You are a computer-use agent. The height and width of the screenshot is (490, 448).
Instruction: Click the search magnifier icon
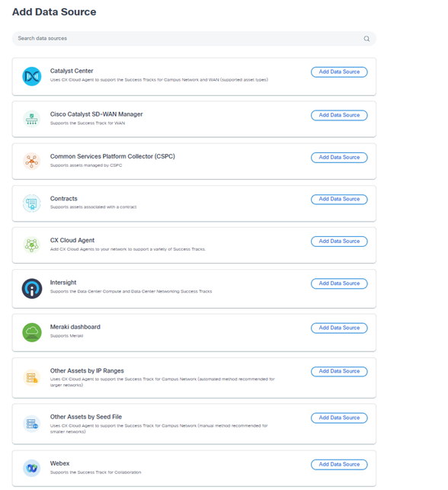[x=366, y=38]
